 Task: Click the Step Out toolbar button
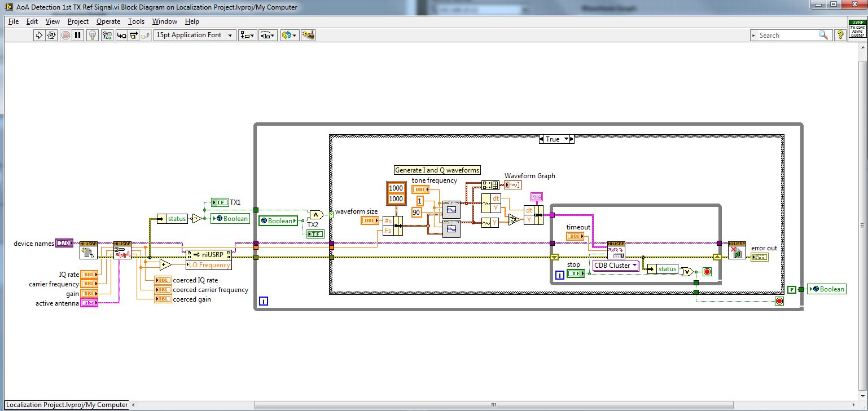[x=146, y=35]
